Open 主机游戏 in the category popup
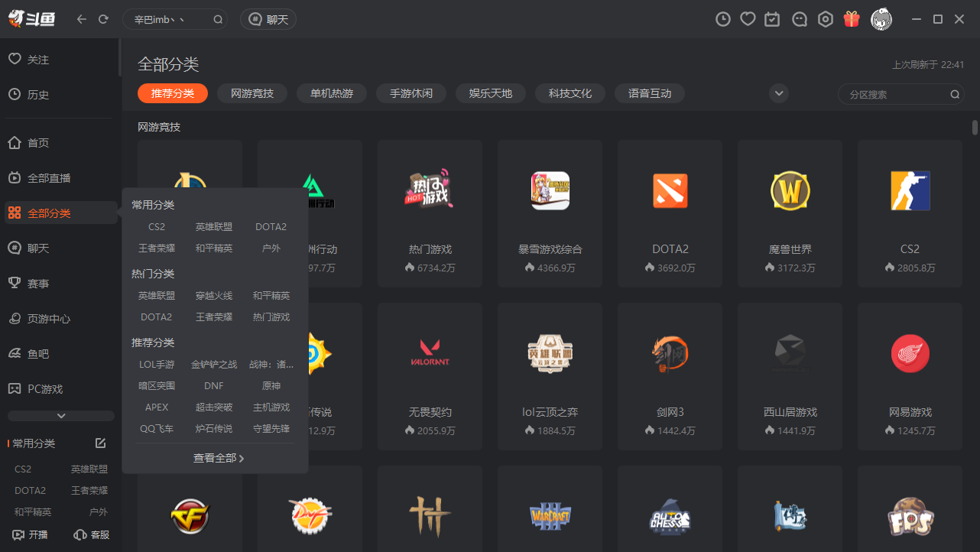980x552 pixels. (x=271, y=408)
